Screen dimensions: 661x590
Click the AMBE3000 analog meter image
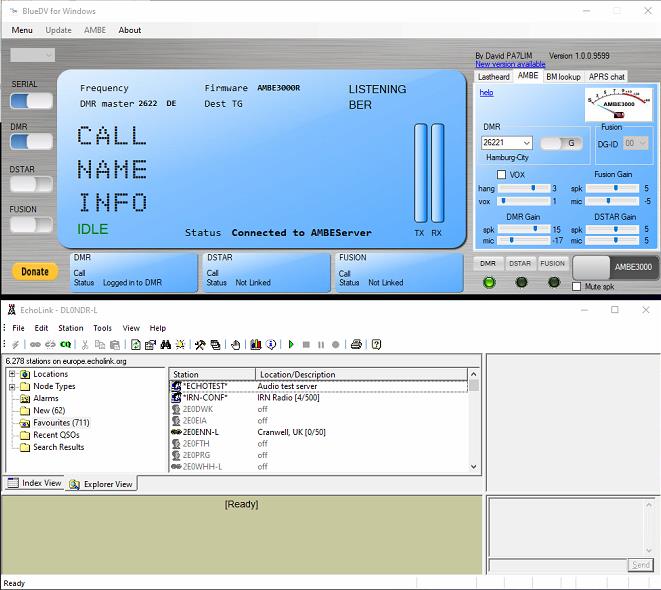coord(618,104)
